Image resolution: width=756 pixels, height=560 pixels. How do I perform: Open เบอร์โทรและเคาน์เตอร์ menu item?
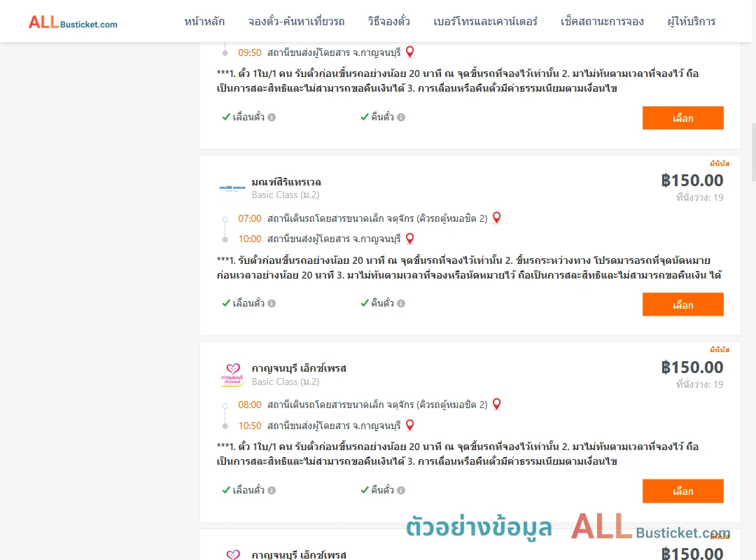pos(485,22)
